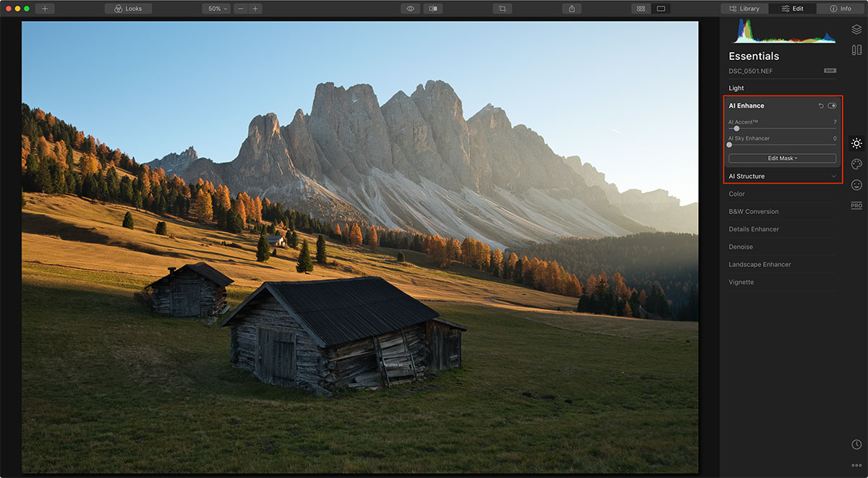Toggle the AI Enhance on/off switch
The image size is (868, 478).
pos(832,106)
